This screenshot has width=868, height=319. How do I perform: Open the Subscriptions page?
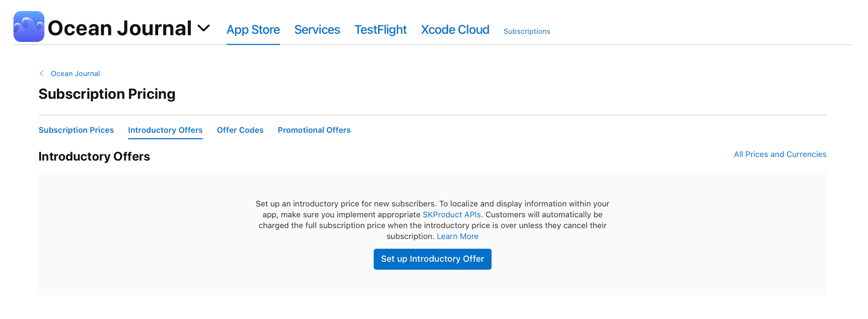[x=526, y=31]
